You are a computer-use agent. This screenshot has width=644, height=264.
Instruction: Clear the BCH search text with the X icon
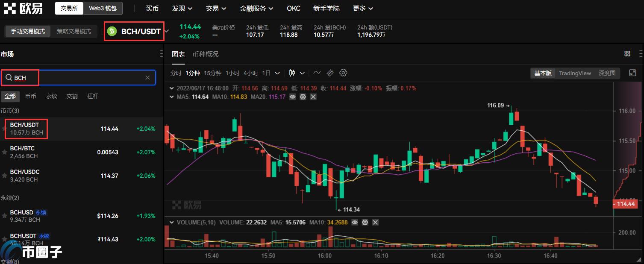[x=147, y=78]
